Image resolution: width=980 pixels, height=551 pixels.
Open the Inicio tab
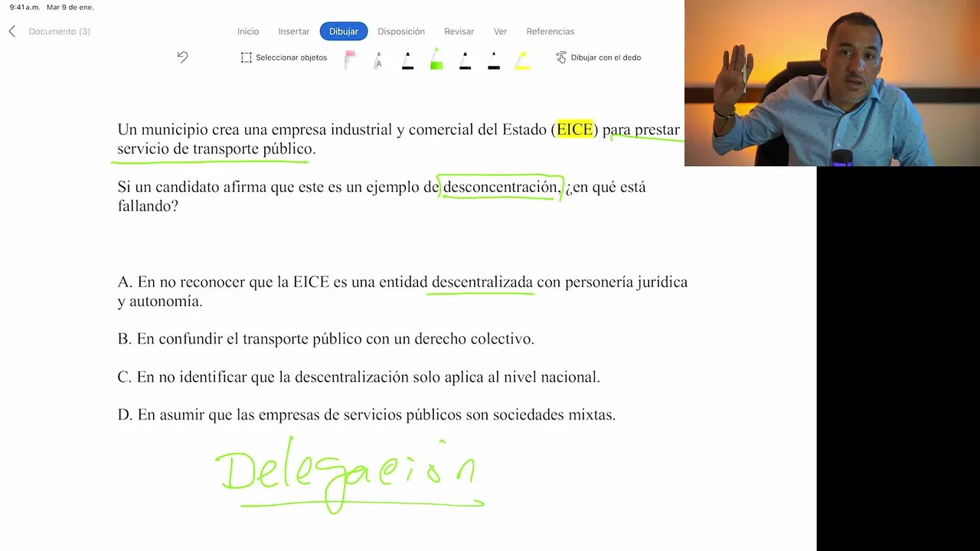pos(248,31)
